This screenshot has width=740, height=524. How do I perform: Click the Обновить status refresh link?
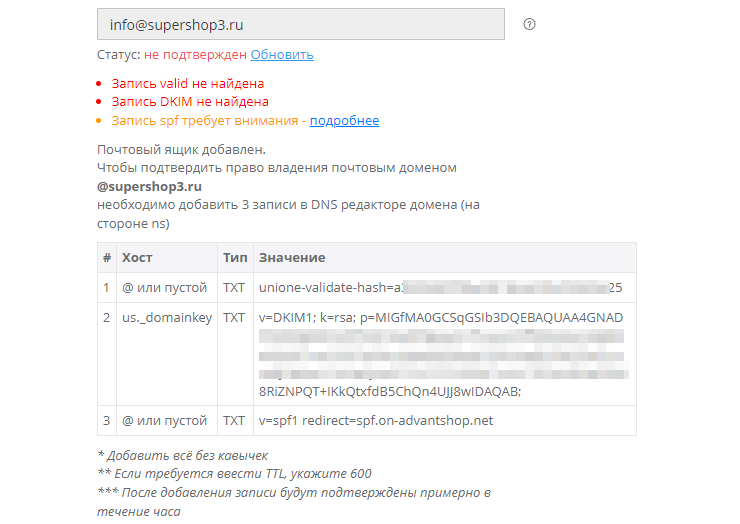(282, 55)
